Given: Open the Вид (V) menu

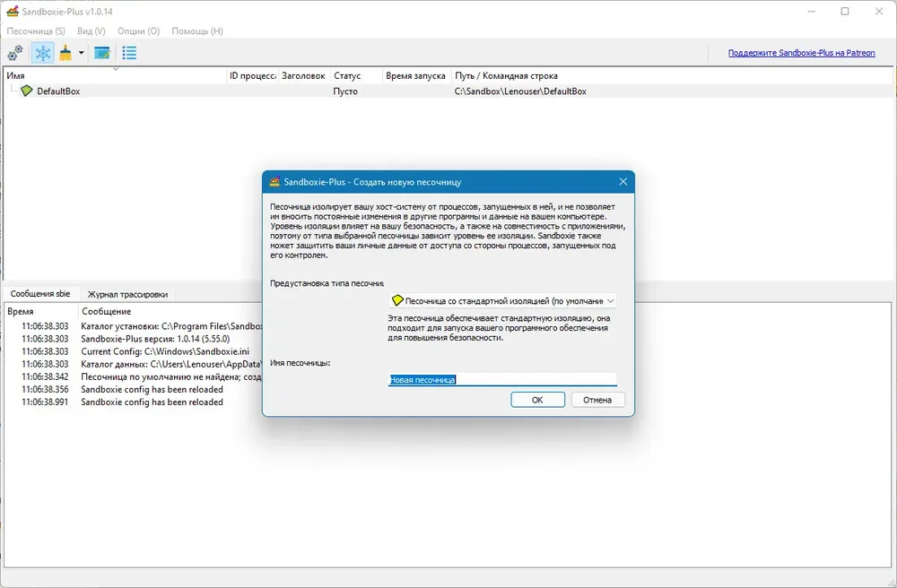Looking at the screenshot, I should [91, 30].
